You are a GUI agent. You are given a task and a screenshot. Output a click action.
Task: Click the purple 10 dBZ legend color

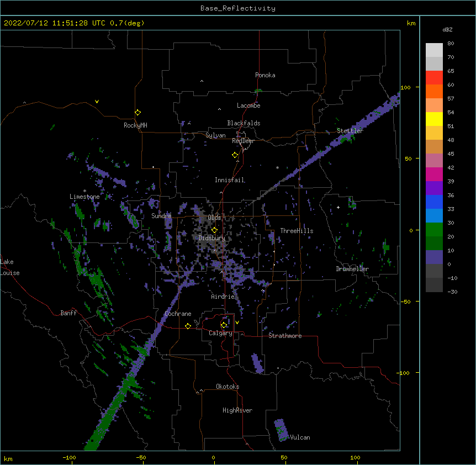pos(434,257)
